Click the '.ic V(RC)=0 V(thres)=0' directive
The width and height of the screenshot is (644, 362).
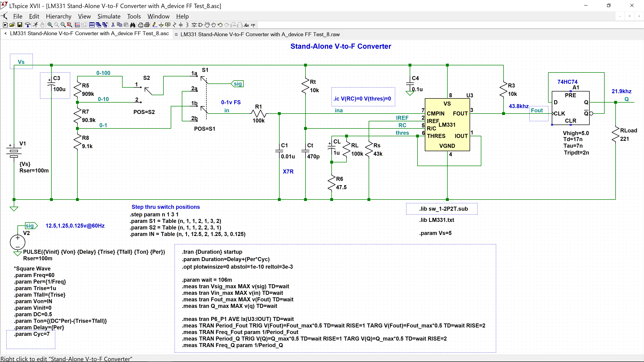pos(362,99)
